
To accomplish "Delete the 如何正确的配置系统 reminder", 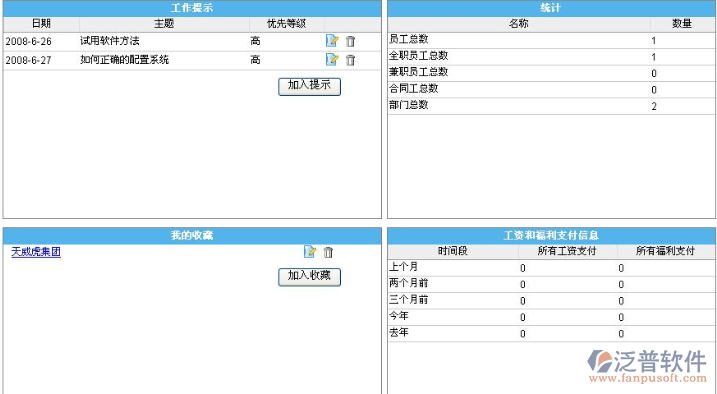I will coord(350,60).
